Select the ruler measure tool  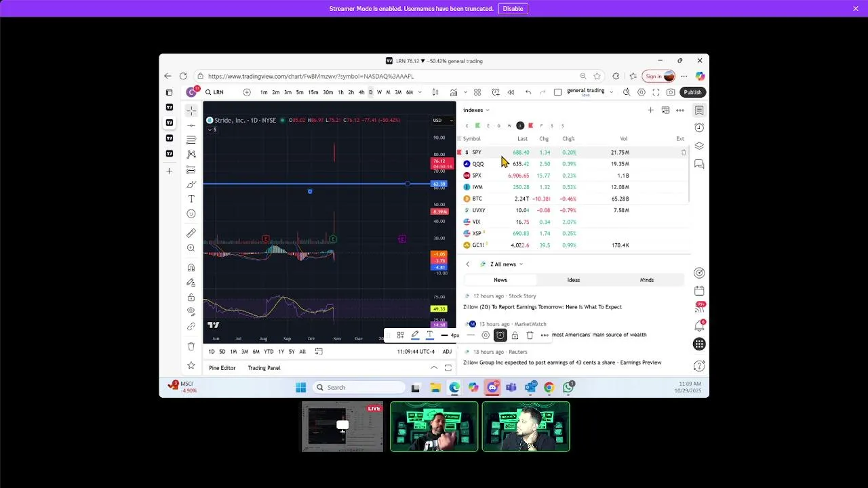[x=191, y=233]
